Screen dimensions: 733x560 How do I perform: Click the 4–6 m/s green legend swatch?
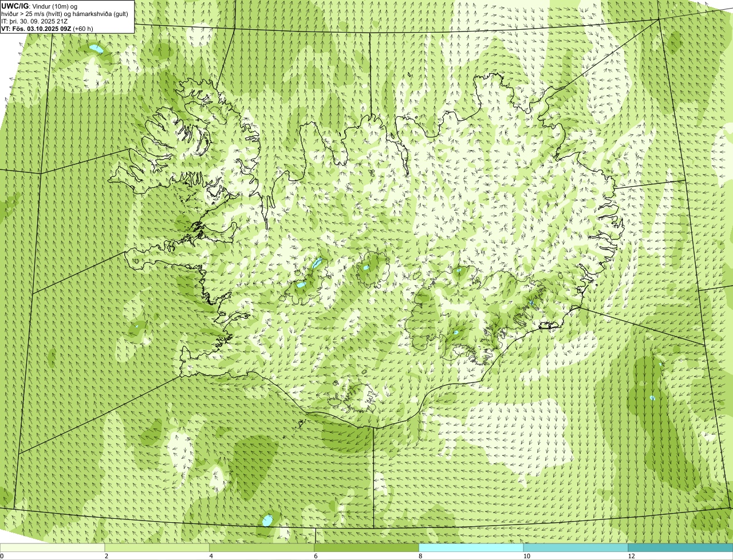pos(262,548)
